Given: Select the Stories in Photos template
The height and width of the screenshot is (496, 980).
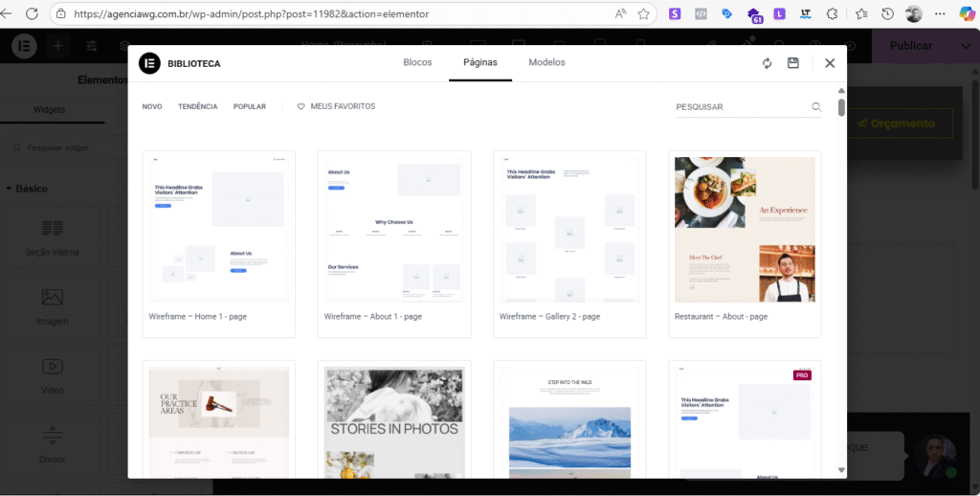Looking at the screenshot, I should pyautogui.click(x=393, y=422).
